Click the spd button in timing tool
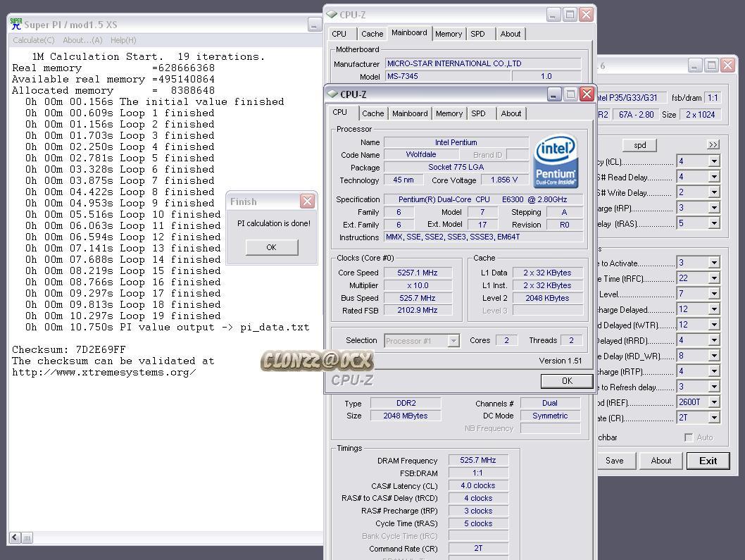The height and width of the screenshot is (560, 745). 639,145
